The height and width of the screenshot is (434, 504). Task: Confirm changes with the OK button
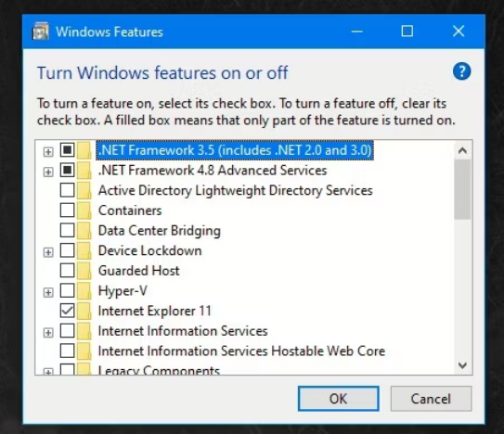click(x=339, y=399)
